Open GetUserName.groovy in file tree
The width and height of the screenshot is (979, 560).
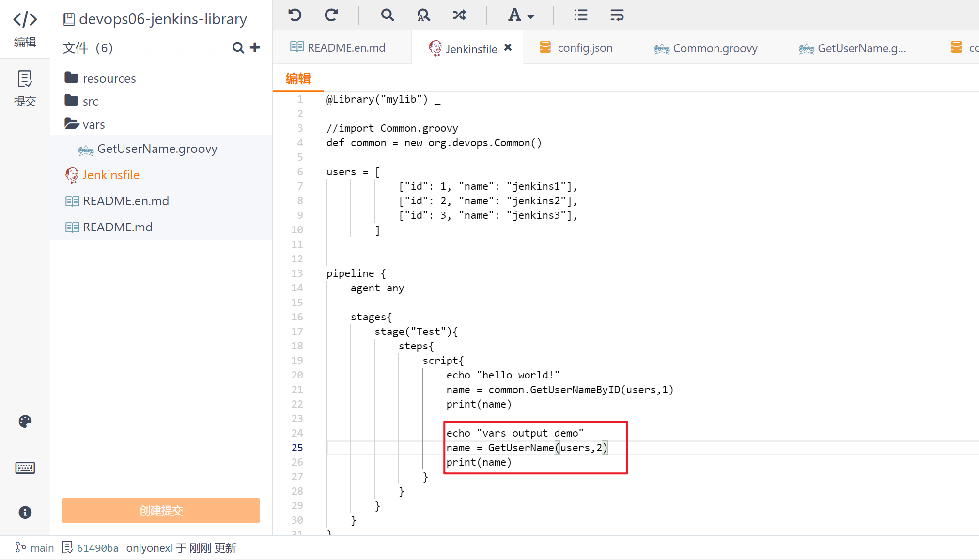(x=148, y=149)
